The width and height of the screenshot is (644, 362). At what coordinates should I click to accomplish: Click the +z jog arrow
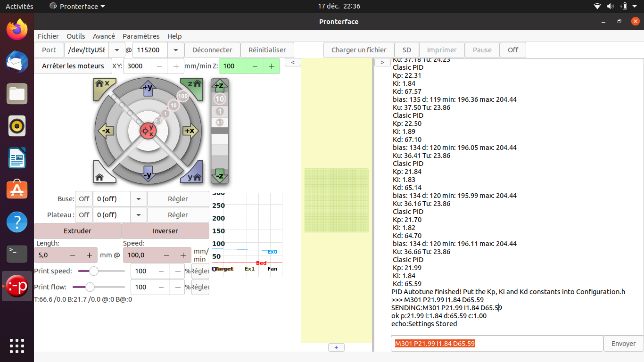click(x=219, y=85)
